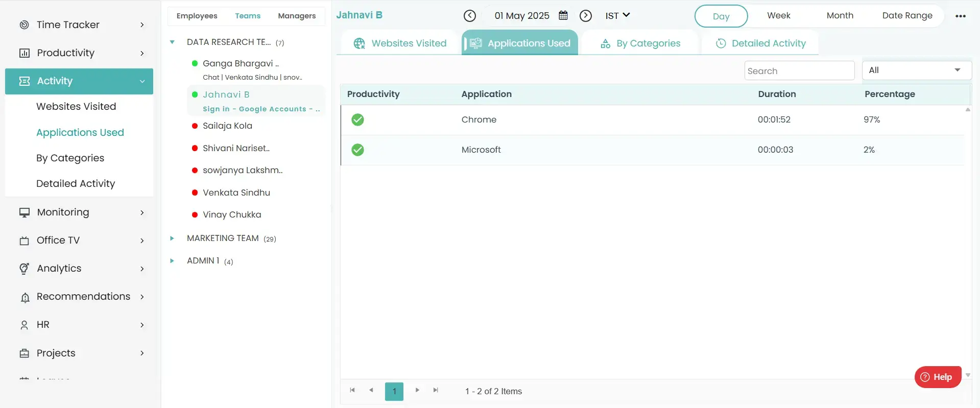
Task: Jump to last page of results
Action: point(436,390)
